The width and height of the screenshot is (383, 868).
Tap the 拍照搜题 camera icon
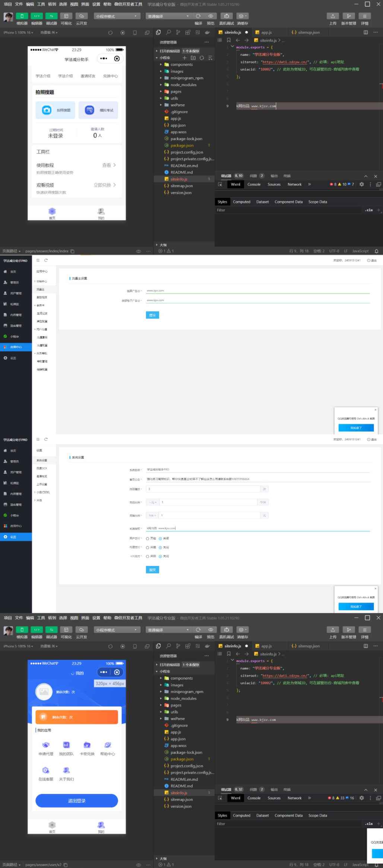(x=47, y=110)
